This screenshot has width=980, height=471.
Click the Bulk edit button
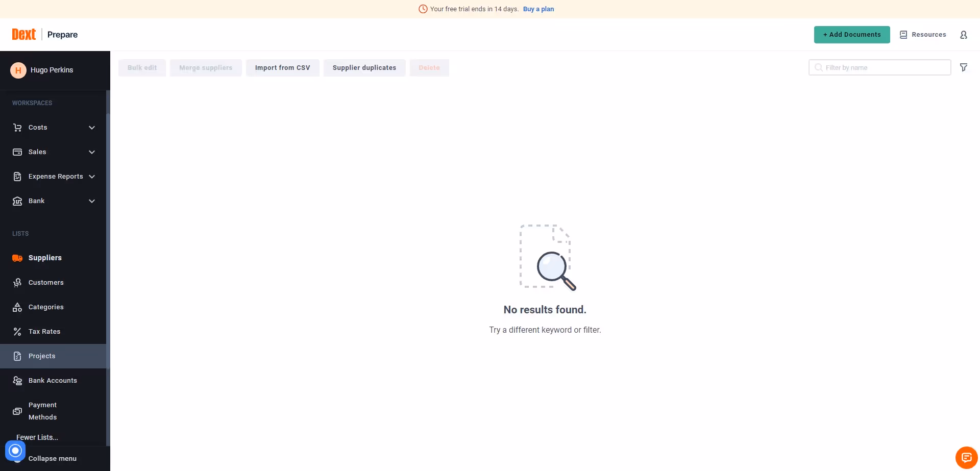pyautogui.click(x=142, y=68)
